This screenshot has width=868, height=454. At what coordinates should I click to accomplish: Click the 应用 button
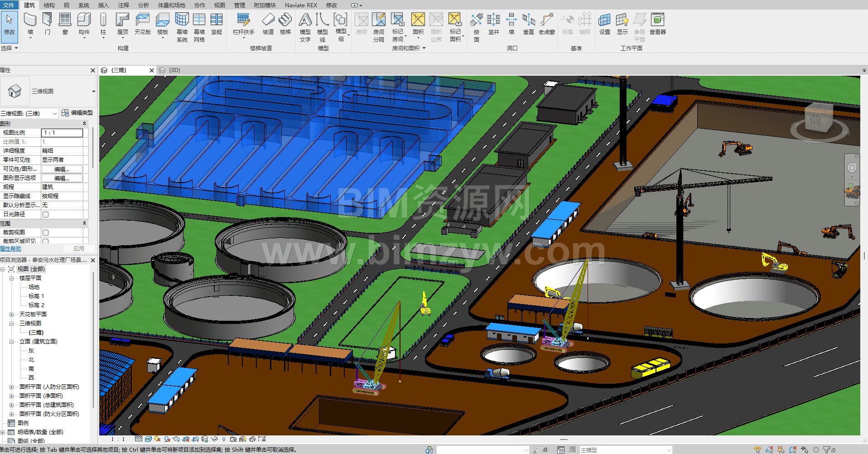[79, 249]
